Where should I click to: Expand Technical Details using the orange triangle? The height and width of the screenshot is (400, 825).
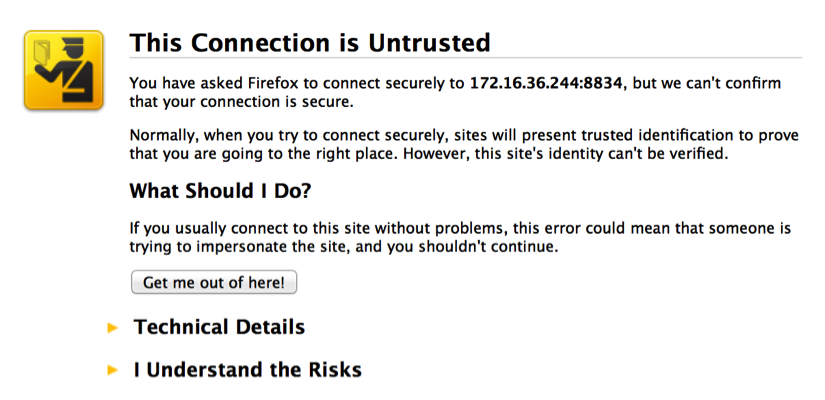[113, 327]
